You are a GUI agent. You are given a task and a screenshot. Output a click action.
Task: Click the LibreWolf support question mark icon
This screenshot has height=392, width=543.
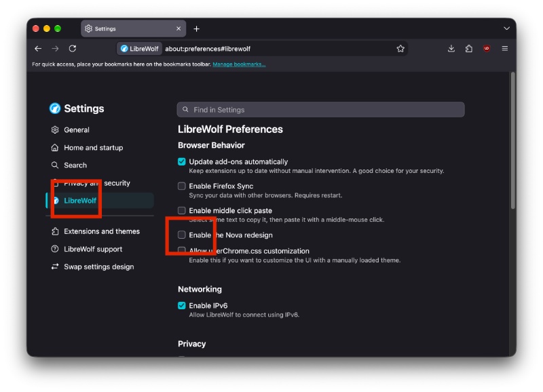55,249
